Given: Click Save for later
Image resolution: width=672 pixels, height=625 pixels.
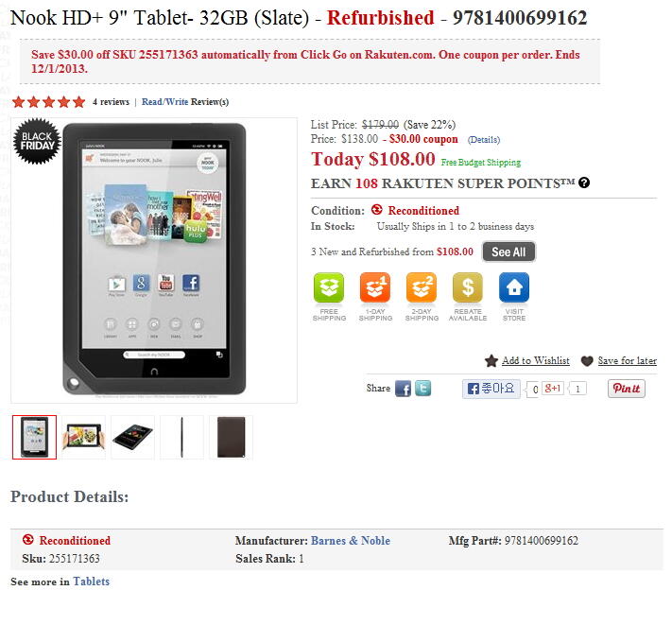Looking at the screenshot, I should pos(627,360).
